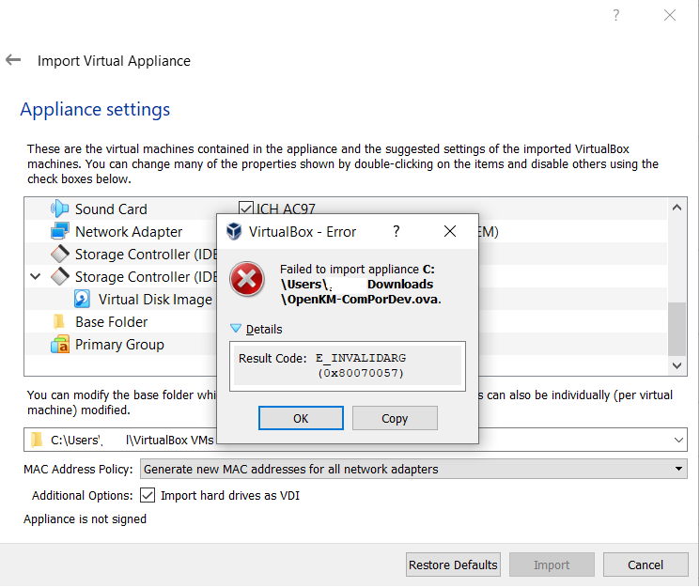Close the VirtualBox error dialog

450,231
